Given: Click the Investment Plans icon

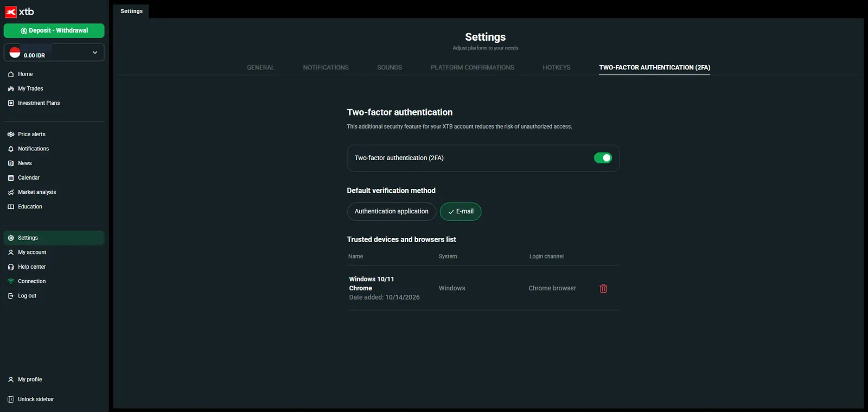Looking at the screenshot, I should pos(11,103).
